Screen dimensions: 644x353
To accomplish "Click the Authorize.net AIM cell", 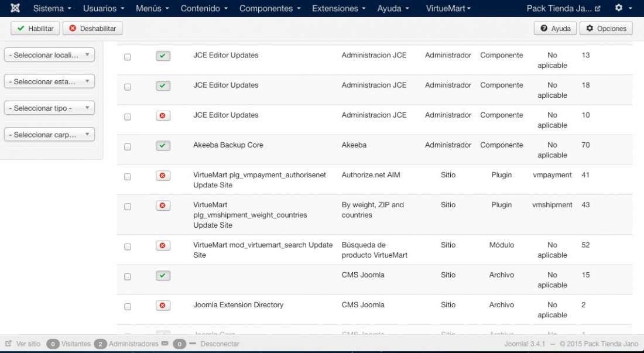I will 371,175.
